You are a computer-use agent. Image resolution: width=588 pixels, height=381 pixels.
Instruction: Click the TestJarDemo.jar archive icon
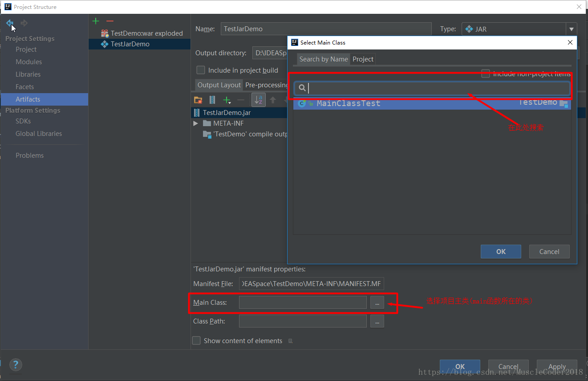[x=197, y=113]
